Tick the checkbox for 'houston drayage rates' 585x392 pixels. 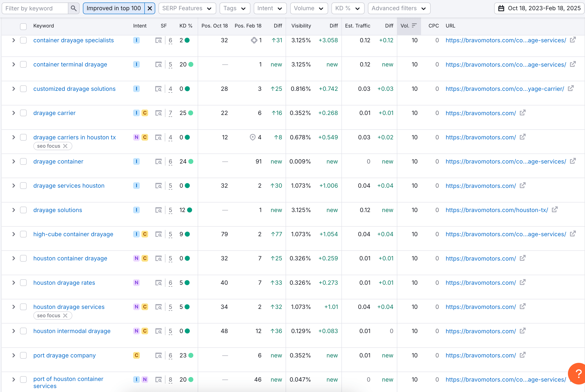point(23,283)
